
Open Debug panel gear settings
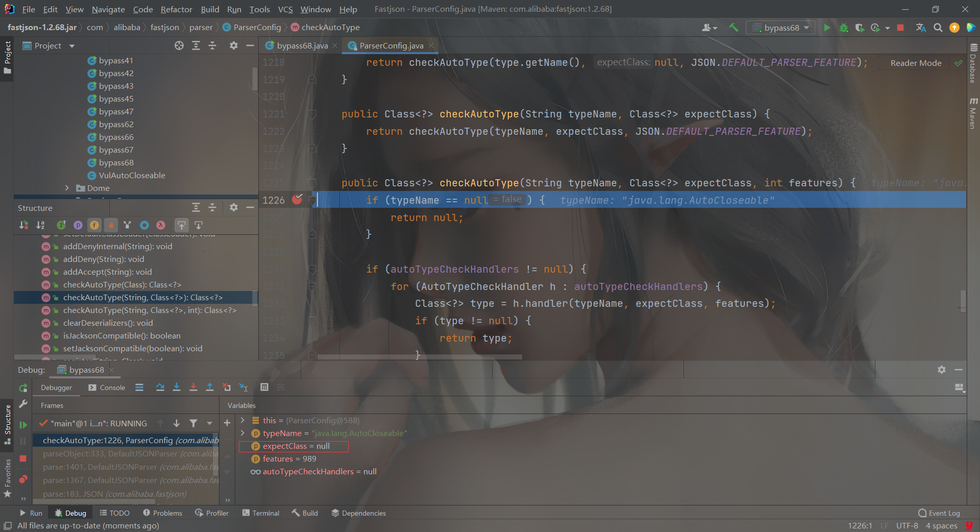(x=942, y=370)
